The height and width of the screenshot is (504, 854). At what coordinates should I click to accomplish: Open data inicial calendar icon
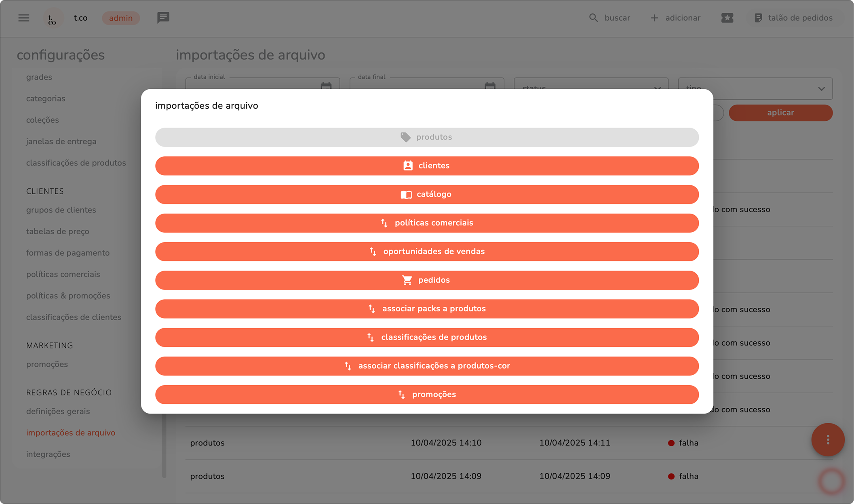pos(326,86)
